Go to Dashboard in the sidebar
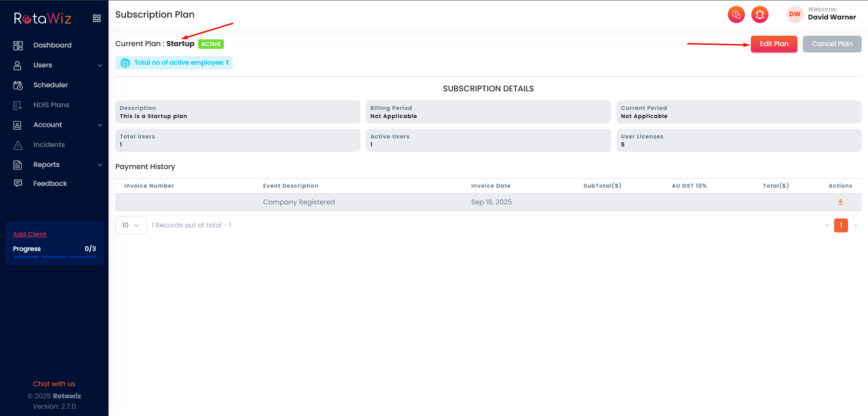Viewport: 868px width, 416px height. pos(52,45)
